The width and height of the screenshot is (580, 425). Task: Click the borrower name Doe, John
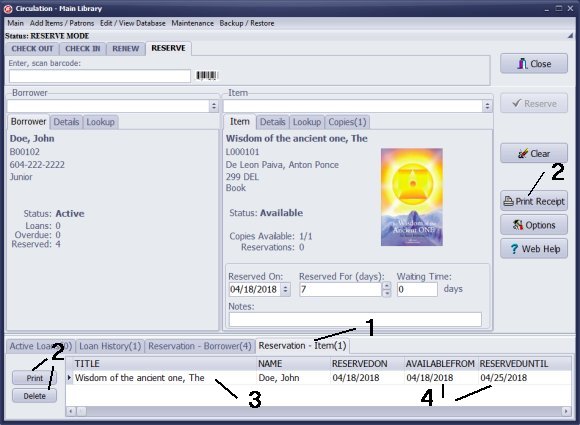pyautogui.click(x=32, y=138)
